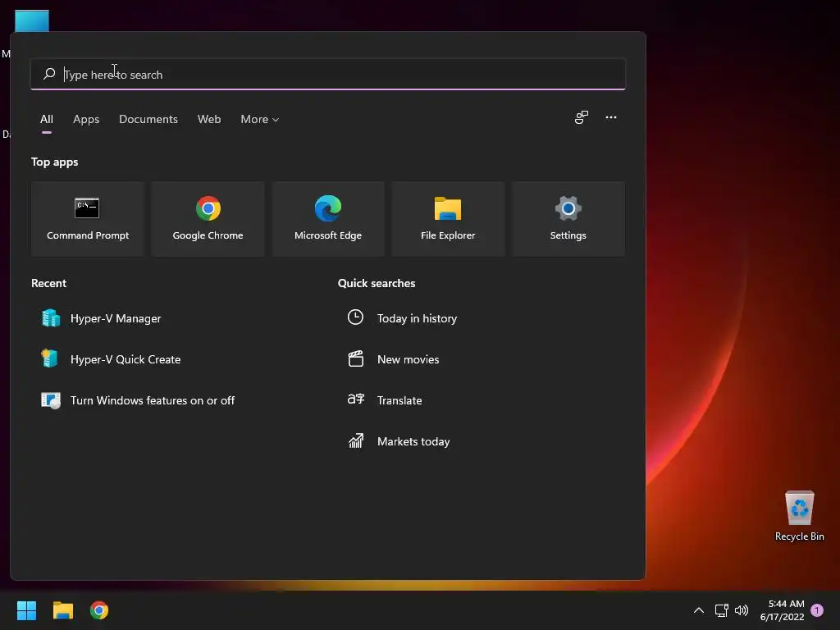Open the Settings tile in Top apps
840x630 pixels.
coord(568,218)
